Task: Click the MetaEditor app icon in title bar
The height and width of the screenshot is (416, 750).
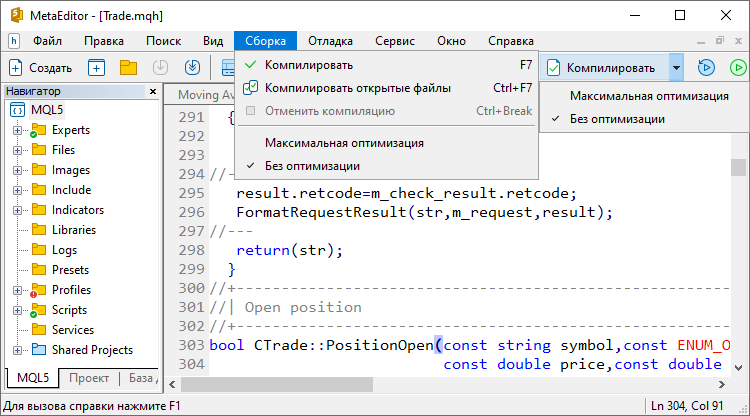Action: pyautogui.click(x=17, y=15)
